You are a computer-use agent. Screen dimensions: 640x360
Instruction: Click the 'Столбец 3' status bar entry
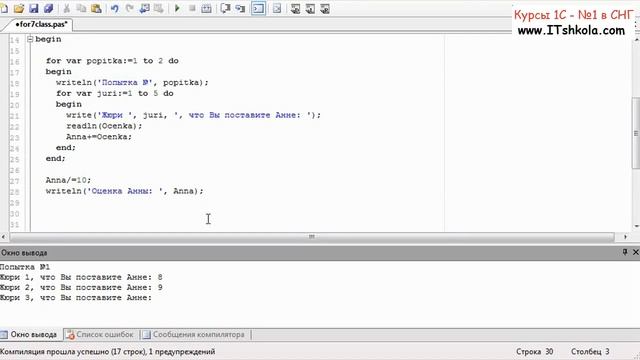(590, 351)
